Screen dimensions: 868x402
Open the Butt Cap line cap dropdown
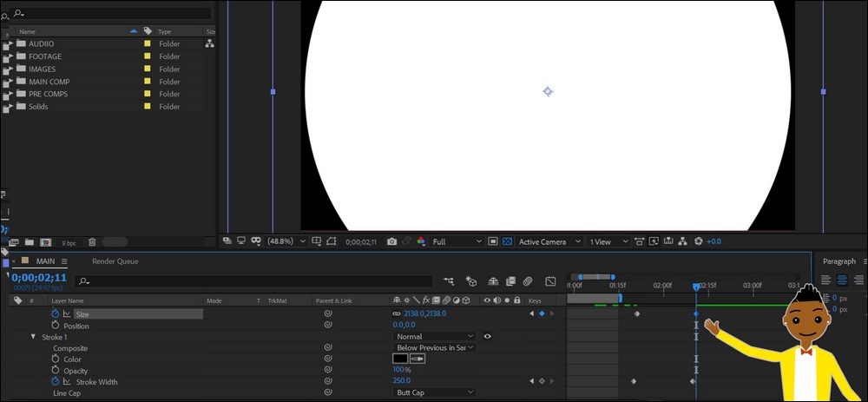(x=435, y=392)
